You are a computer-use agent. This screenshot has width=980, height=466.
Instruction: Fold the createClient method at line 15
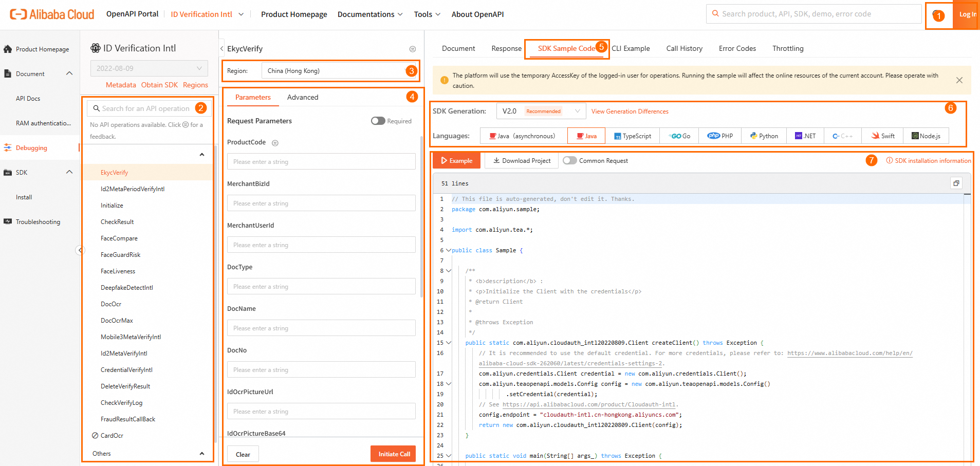(449, 343)
